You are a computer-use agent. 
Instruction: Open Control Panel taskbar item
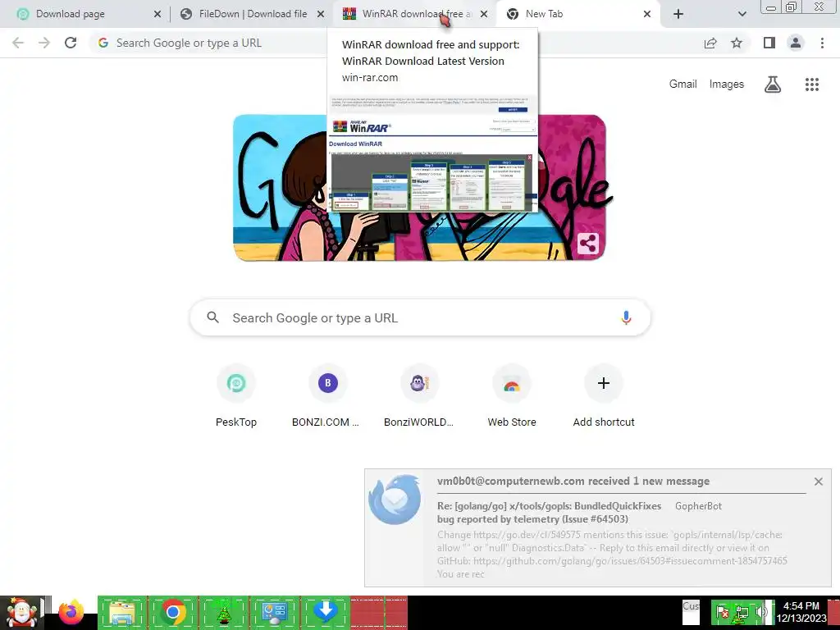click(275, 613)
